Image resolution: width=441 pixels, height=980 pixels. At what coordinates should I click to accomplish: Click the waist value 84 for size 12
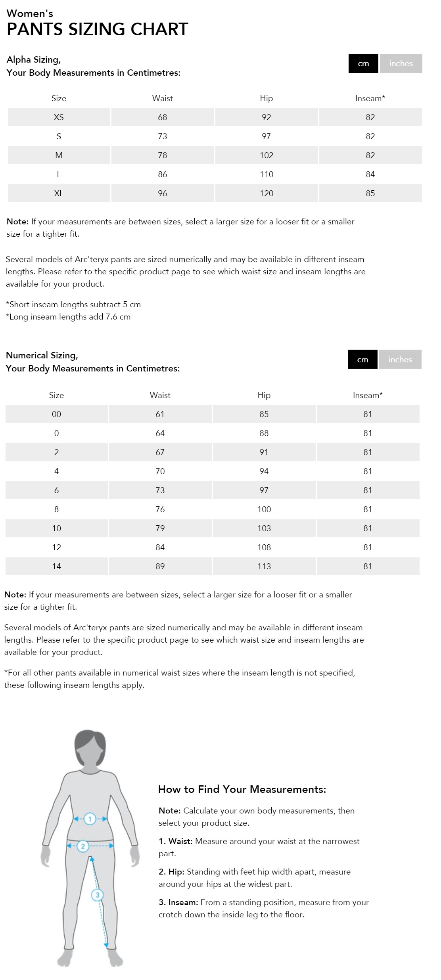160,547
